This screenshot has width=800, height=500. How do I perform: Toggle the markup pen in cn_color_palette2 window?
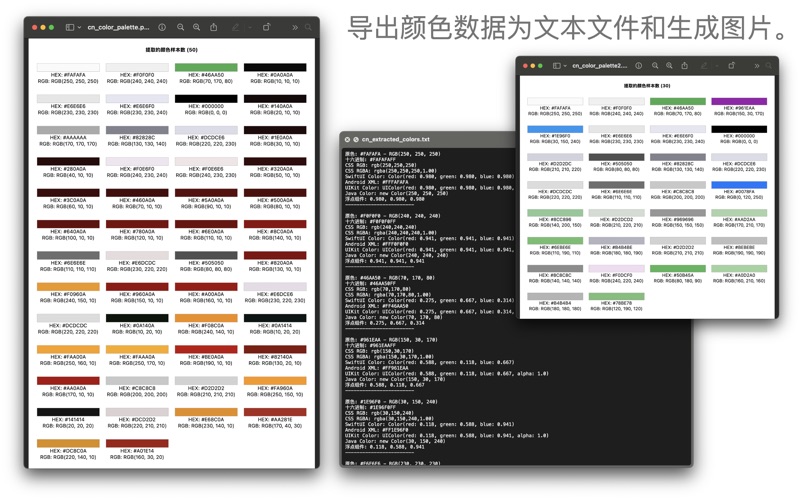pos(703,66)
